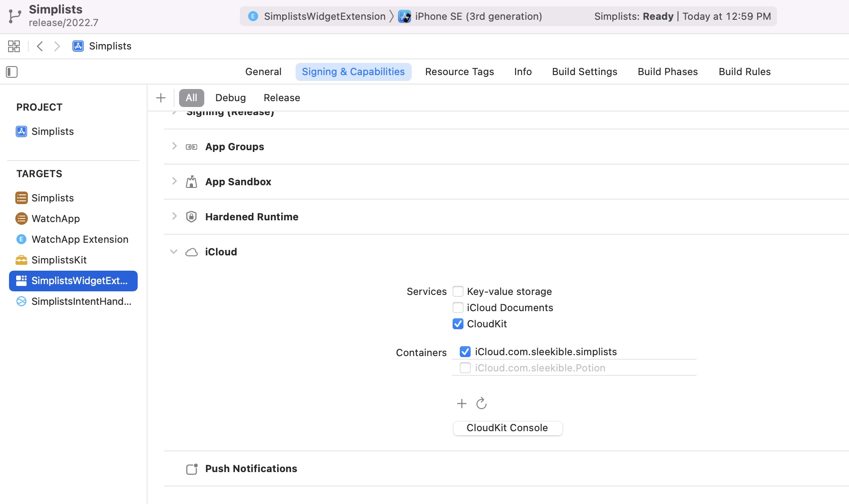Click the Simplists breadcrumb item
The height and width of the screenshot is (504, 849).
110,46
